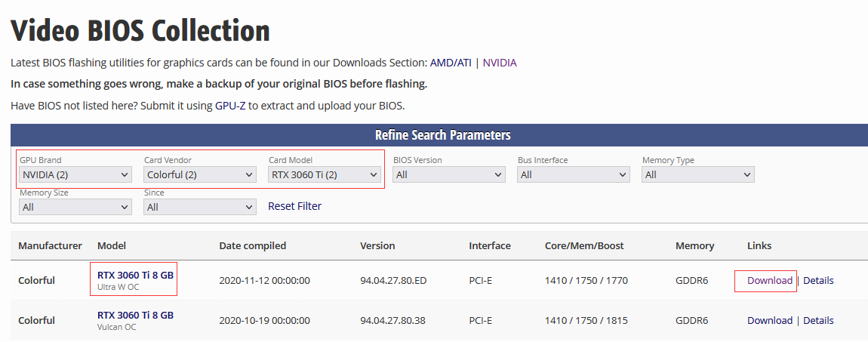Click PCI-E in the Ultra W OC row

(481, 281)
